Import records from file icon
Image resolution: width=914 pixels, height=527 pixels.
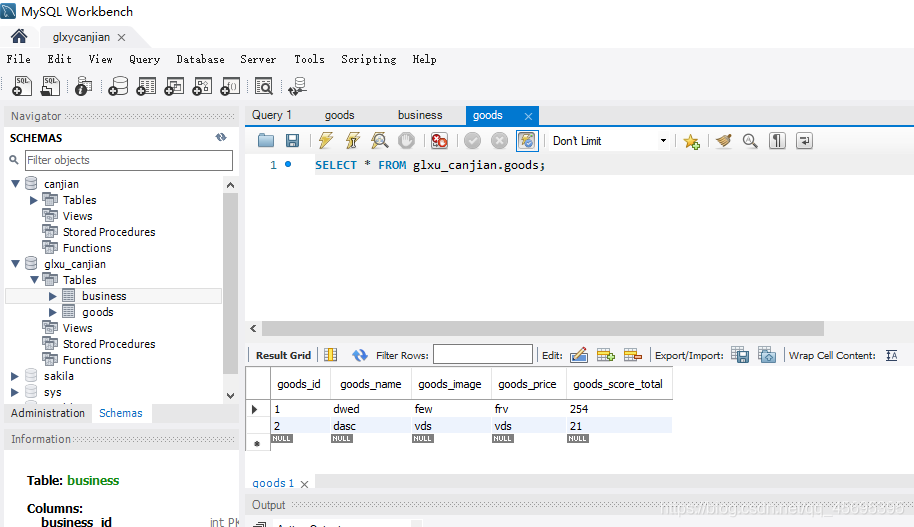767,355
